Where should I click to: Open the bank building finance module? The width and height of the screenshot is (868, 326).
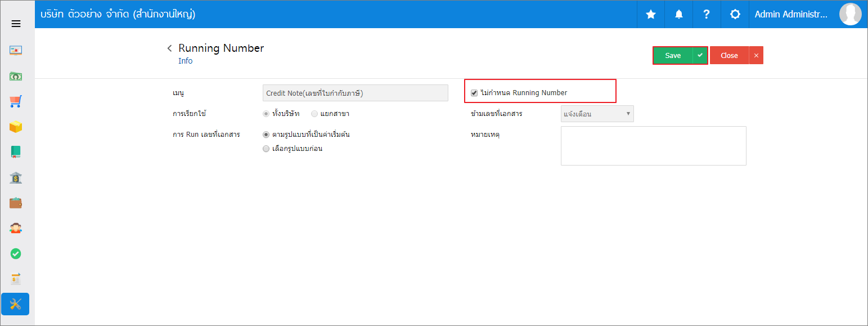click(16, 178)
